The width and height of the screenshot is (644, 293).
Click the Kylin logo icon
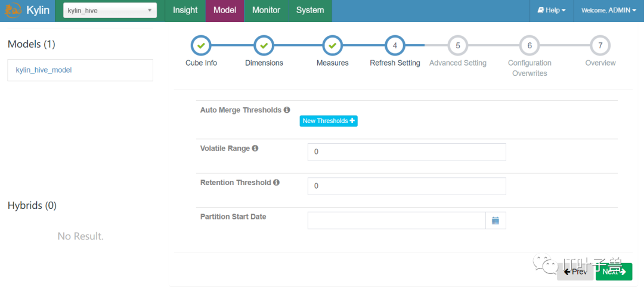coord(13,11)
